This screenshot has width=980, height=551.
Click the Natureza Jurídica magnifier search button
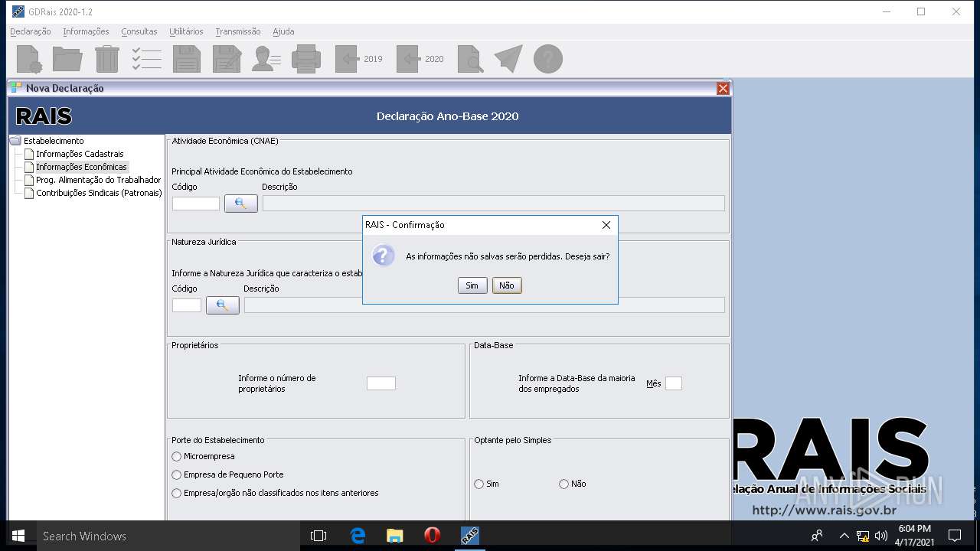coord(223,305)
